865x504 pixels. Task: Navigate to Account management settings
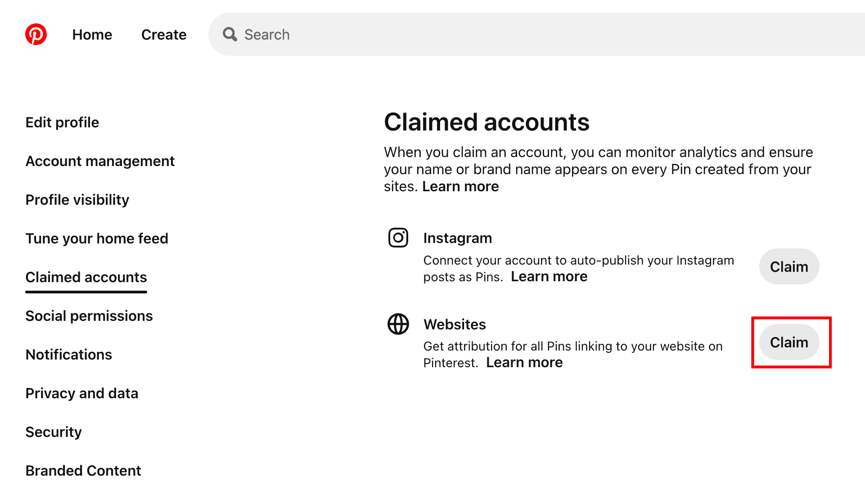(99, 161)
